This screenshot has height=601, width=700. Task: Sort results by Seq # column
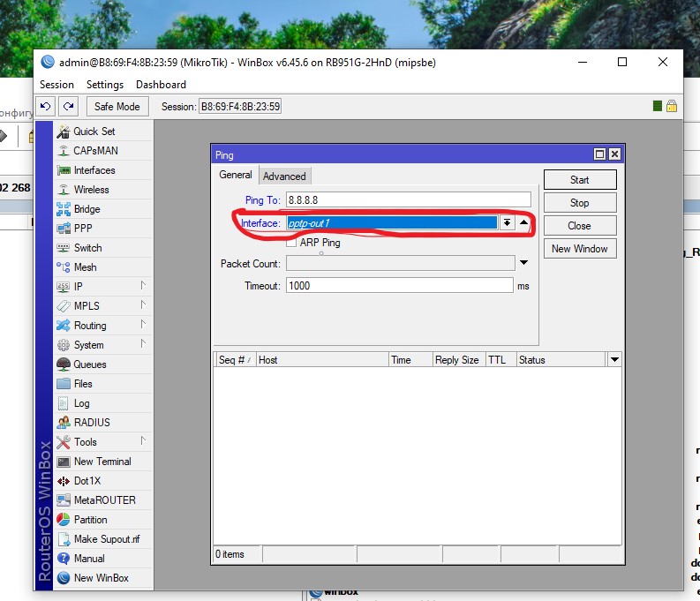[235, 359]
